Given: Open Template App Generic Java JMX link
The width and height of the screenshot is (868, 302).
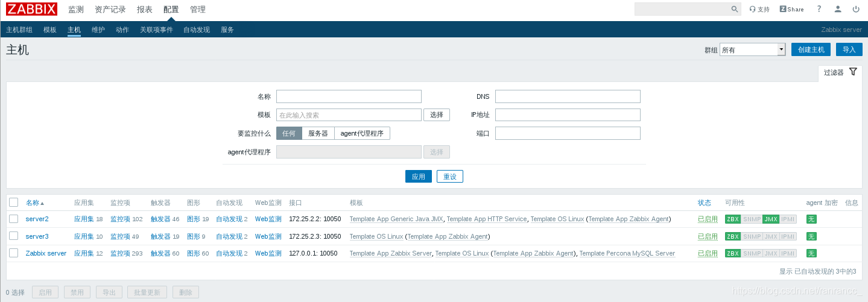Looking at the screenshot, I should pyautogui.click(x=396, y=219).
